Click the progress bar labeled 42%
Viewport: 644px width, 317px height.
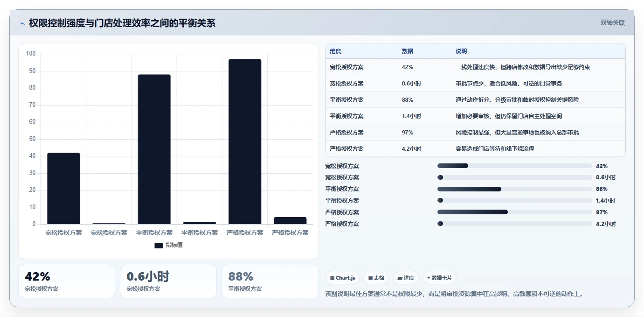pyautogui.click(x=515, y=166)
